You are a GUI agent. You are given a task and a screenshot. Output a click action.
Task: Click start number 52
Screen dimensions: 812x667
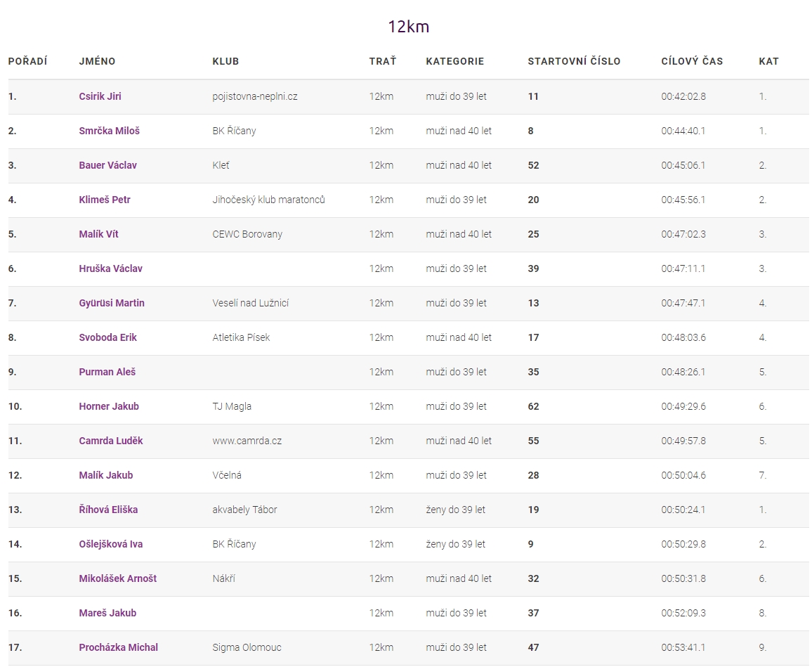pos(533,165)
